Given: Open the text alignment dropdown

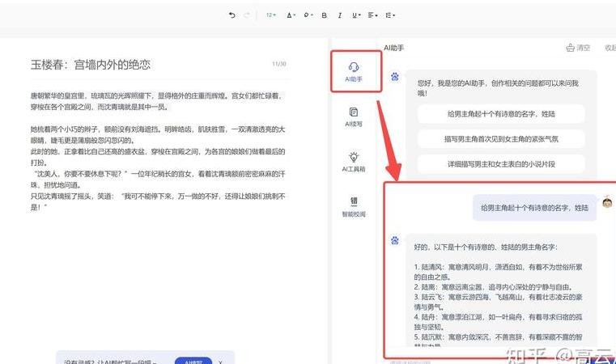Looking at the screenshot, I should [x=372, y=15].
